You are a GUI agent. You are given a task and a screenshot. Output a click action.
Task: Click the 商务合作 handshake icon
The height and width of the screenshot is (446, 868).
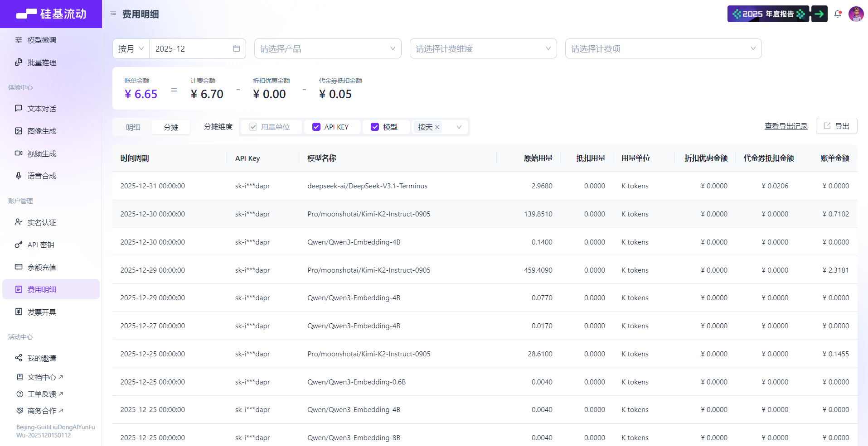[x=19, y=411]
